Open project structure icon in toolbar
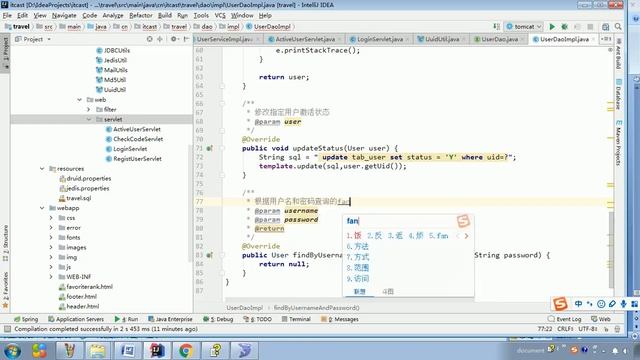The height and width of the screenshot is (360, 640). 605,27
